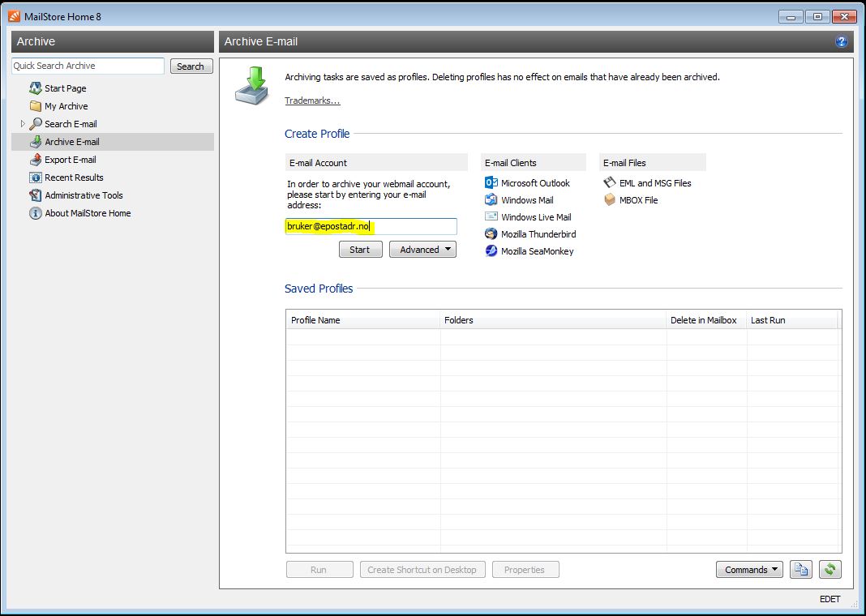866x616 pixels.
Task: Open the Trademarks link
Action: tap(313, 101)
